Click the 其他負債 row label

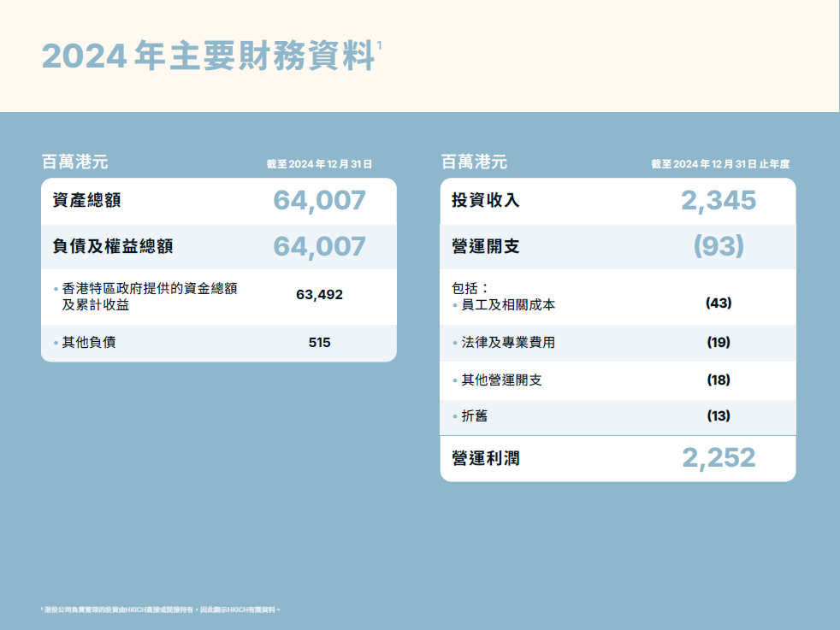tap(89, 343)
